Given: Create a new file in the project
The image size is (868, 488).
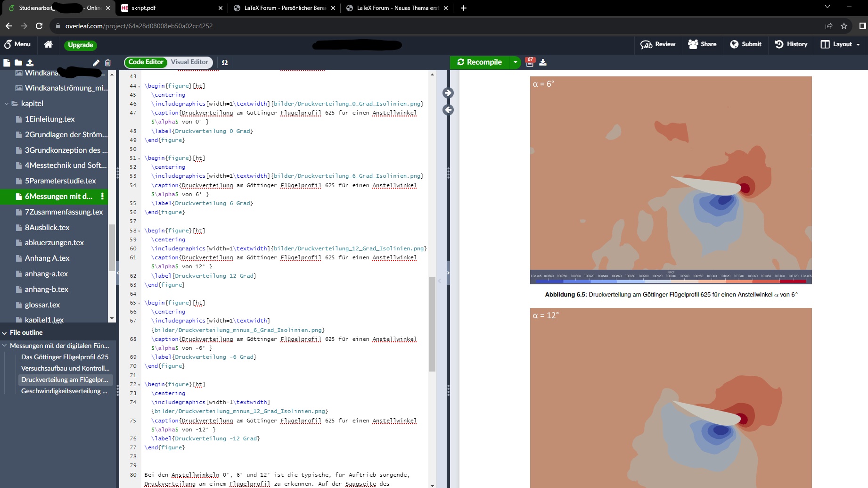Looking at the screenshot, I should pyautogui.click(x=7, y=63).
